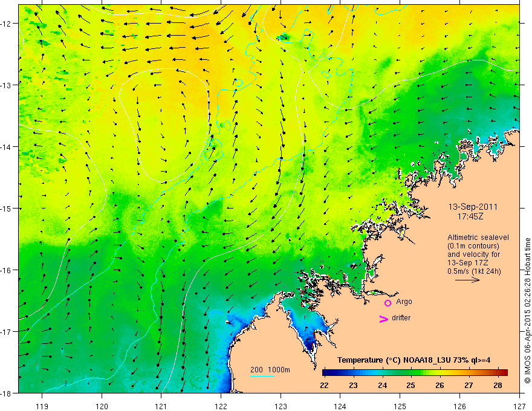Click the "and velocity for" caption line

point(473,254)
